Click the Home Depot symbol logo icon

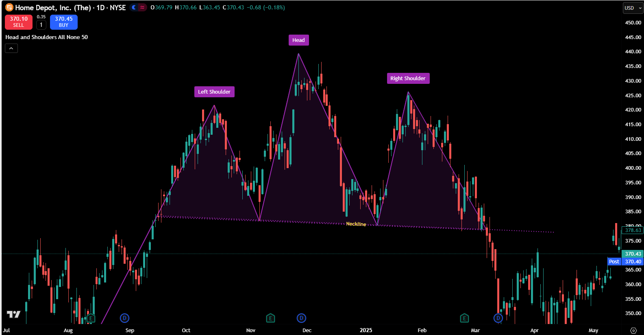point(9,7)
